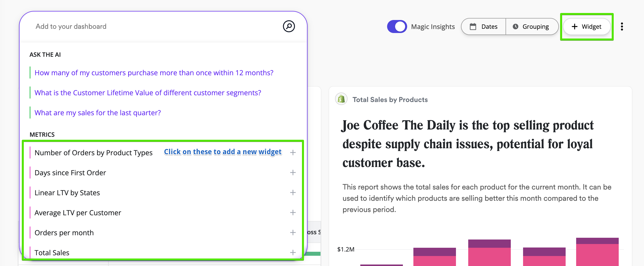Add Days since First Order via plus
Image resolution: width=644 pixels, height=266 pixels.
(x=293, y=172)
